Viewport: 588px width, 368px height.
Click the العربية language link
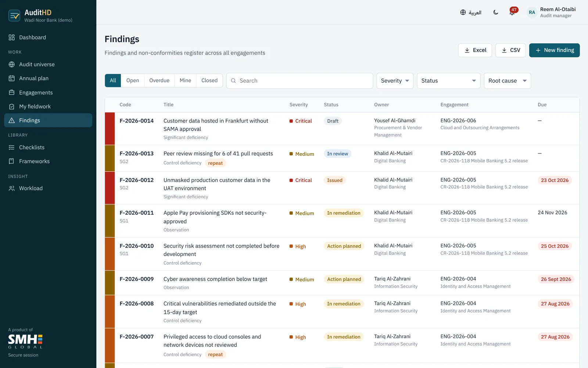[475, 13]
